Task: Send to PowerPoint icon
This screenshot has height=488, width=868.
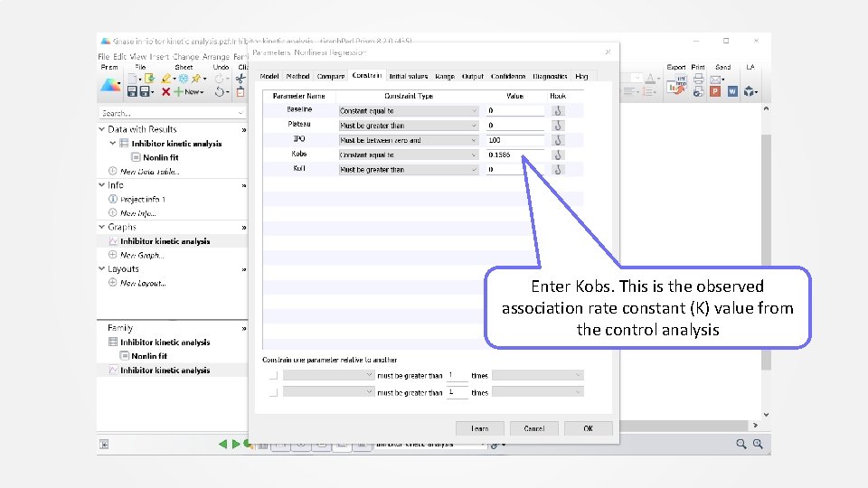Action: tap(715, 92)
